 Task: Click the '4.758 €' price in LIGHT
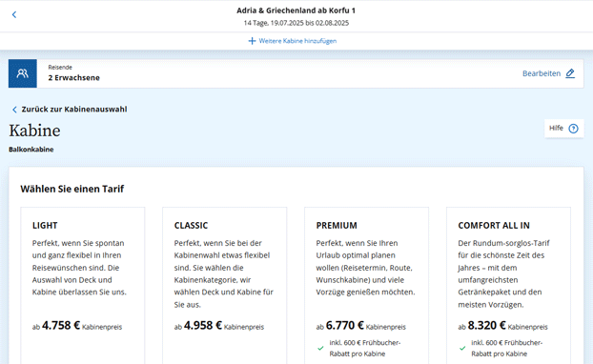click(x=61, y=326)
